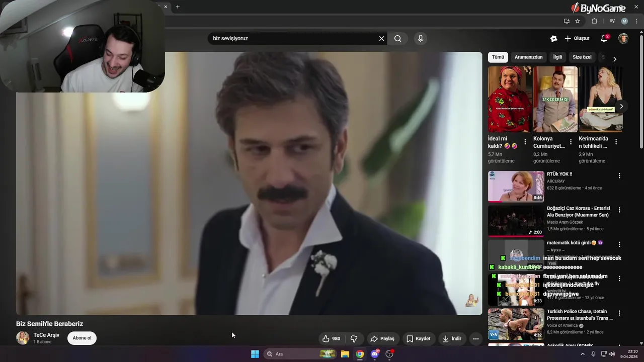Select the Aramanızdan filter chip

pyautogui.click(x=528, y=57)
